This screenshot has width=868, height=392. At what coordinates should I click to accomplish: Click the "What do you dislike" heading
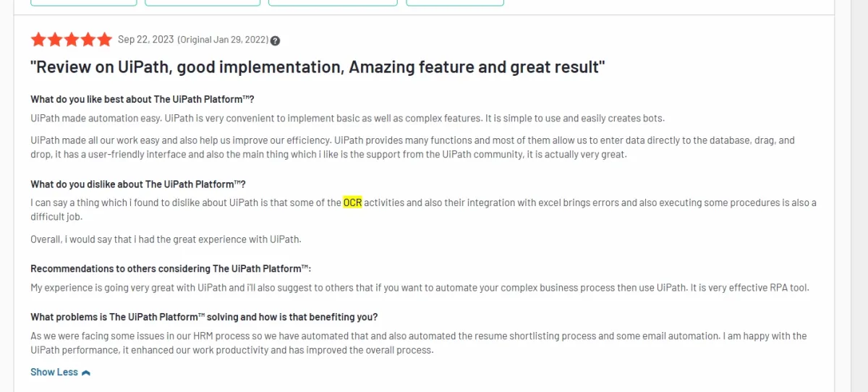click(138, 184)
